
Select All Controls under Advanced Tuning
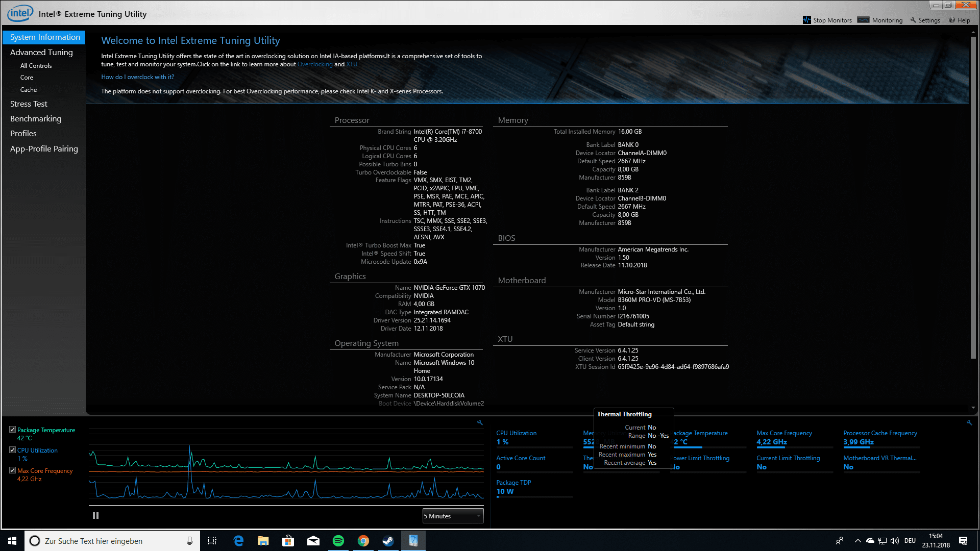pyautogui.click(x=36, y=66)
